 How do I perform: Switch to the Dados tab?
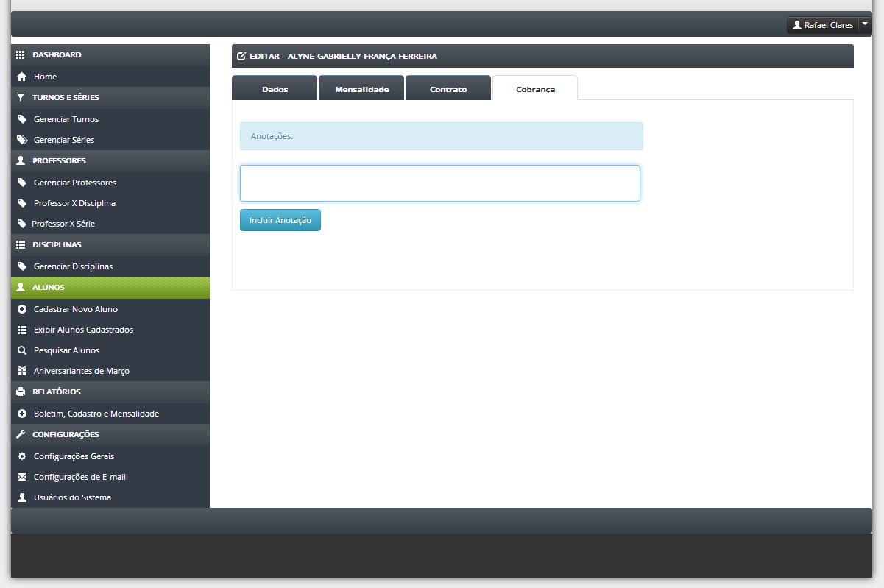[x=275, y=88]
